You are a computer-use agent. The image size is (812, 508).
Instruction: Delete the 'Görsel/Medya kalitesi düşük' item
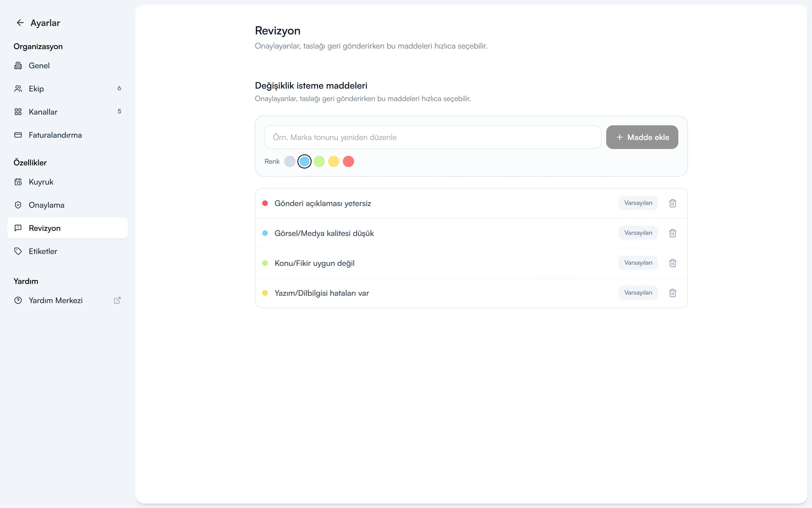click(672, 233)
